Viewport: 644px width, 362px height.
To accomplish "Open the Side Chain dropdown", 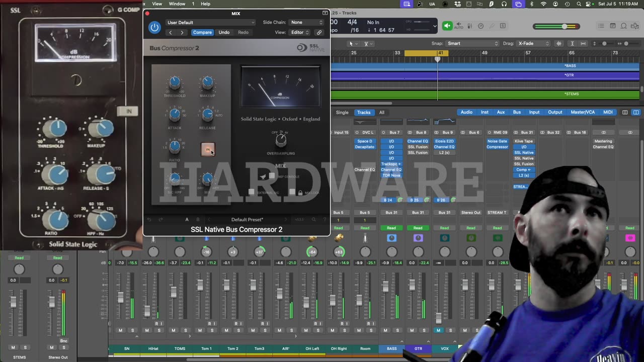I will pos(307,22).
